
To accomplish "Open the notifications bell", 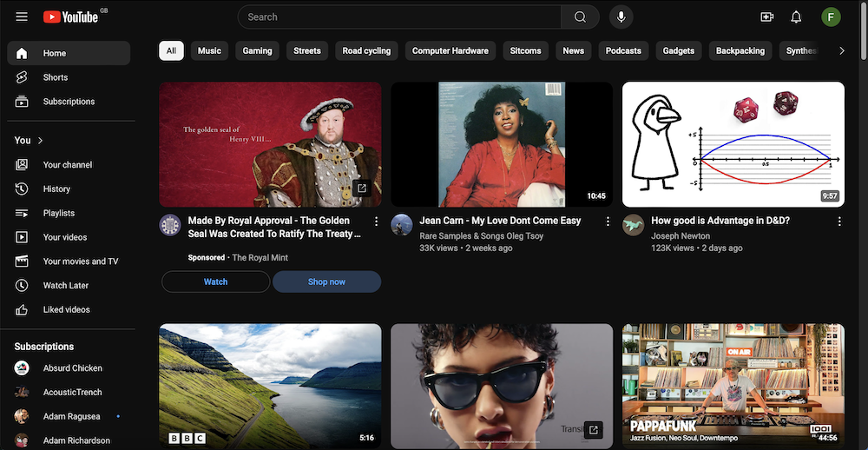I will pos(796,17).
